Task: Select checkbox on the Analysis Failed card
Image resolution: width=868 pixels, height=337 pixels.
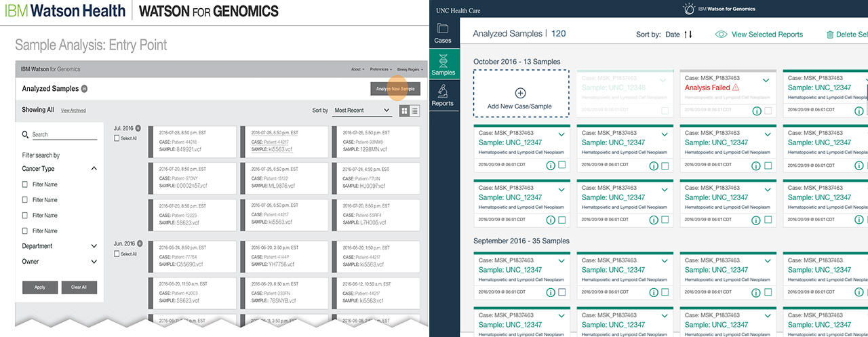Action: (x=768, y=111)
